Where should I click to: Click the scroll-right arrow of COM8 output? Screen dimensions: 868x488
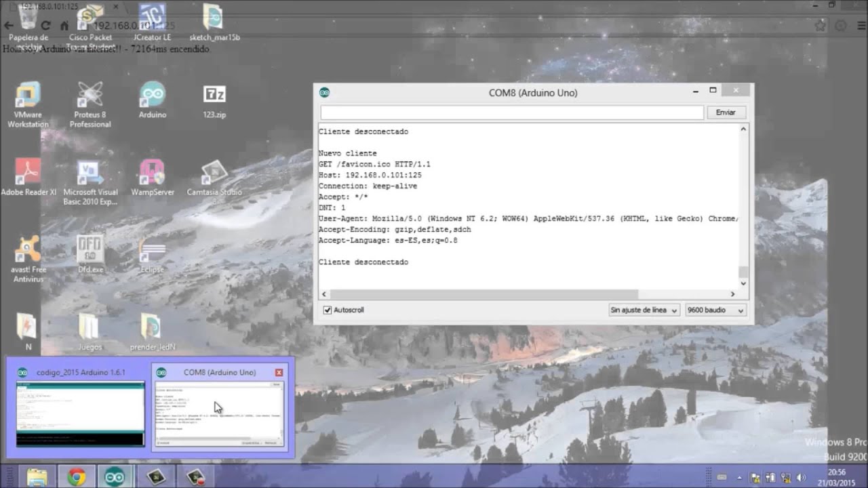[x=732, y=294]
